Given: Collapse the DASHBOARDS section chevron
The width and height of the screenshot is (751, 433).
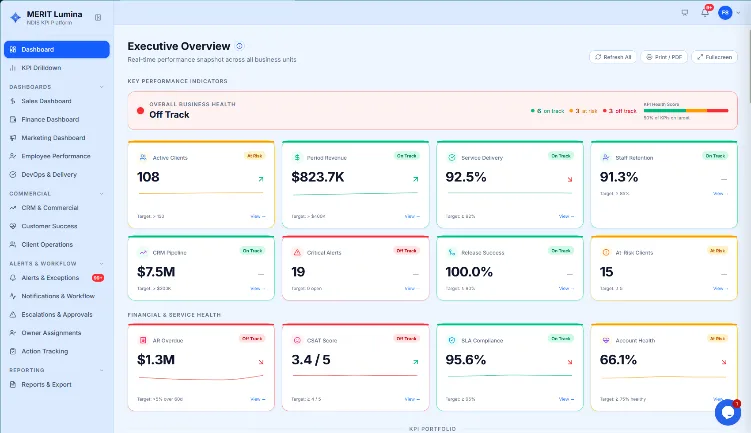Looking at the screenshot, I should pos(102,87).
